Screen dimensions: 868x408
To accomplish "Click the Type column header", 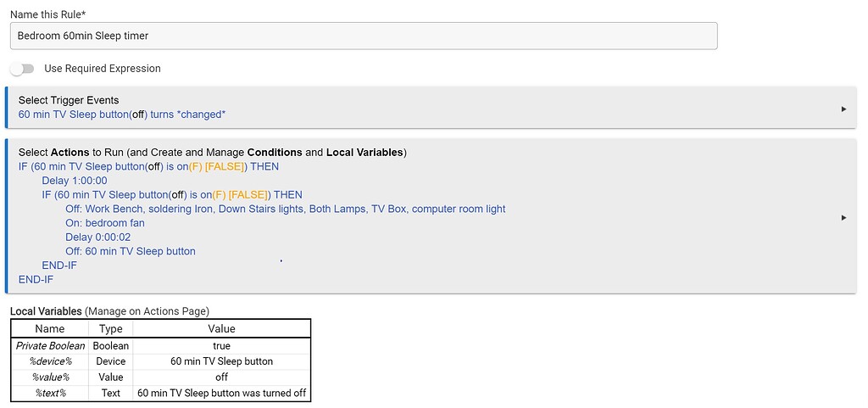I will 110,329.
